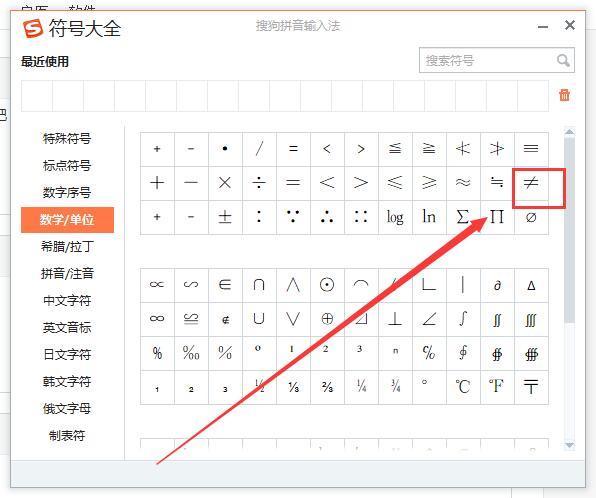Viewport: 596px width, 498px height.
Task: Insert the intersection symbol ∩
Action: click(259, 285)
